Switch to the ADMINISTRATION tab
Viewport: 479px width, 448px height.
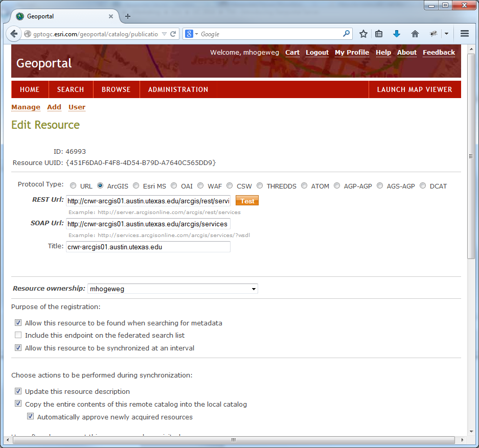coord(177,89)
